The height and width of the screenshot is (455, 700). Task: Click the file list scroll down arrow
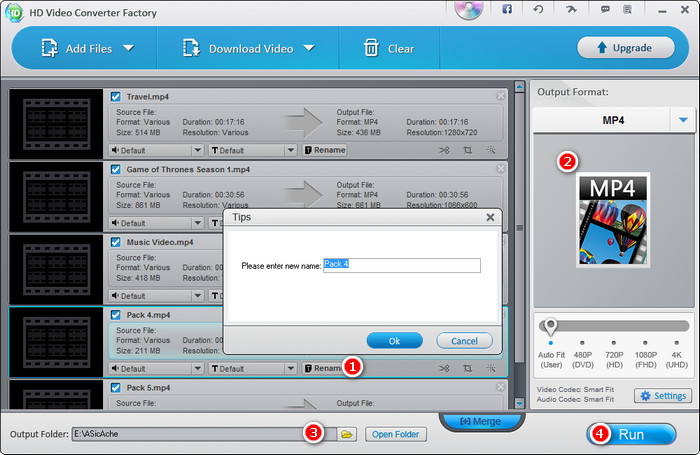(x=519, y=403)
